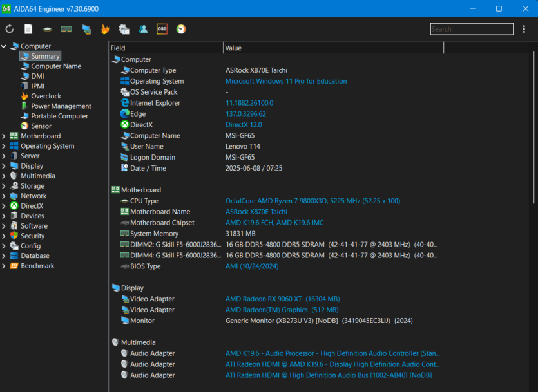Image resolution: width=538 pixels, height=392 pixels.
Task: Open the Edge version 137.0.3296.62 link
Action: (245, 114)
